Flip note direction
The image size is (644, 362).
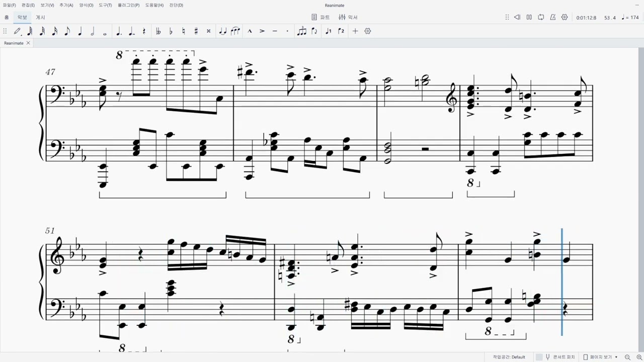point(314,31)
